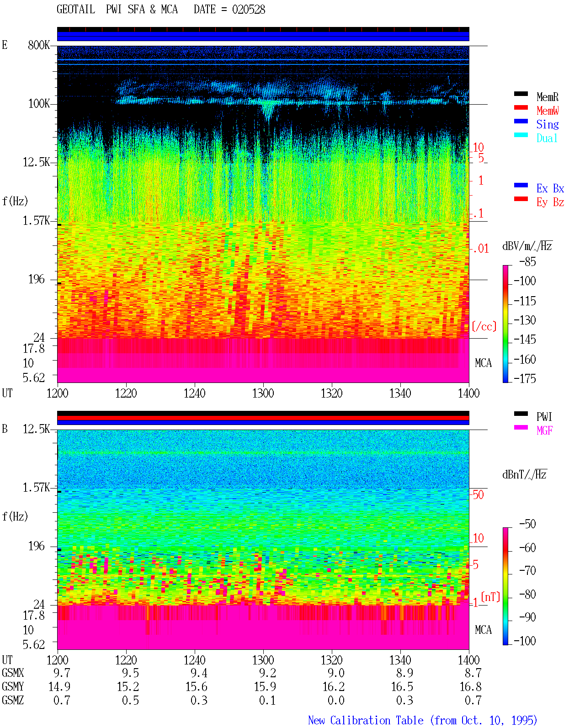Click the red MemW legend swatch
585x728 pixels.
(521, 107)
